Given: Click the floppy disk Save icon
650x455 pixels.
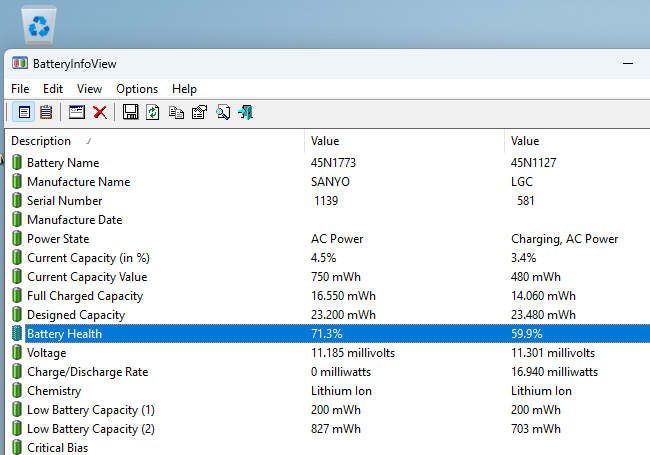Looking at the screenshot, I should 131,112.
